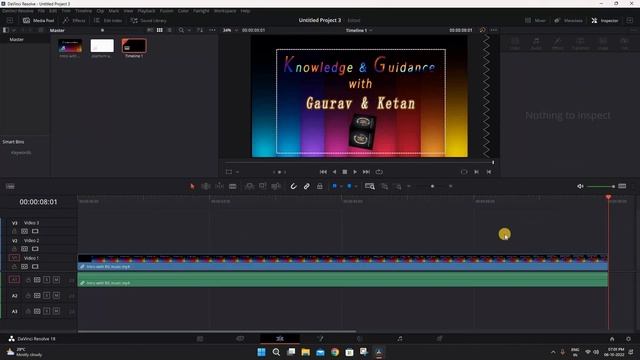
Task: Select the white image clip thumbnail
Action: click(x=102, y=46)
